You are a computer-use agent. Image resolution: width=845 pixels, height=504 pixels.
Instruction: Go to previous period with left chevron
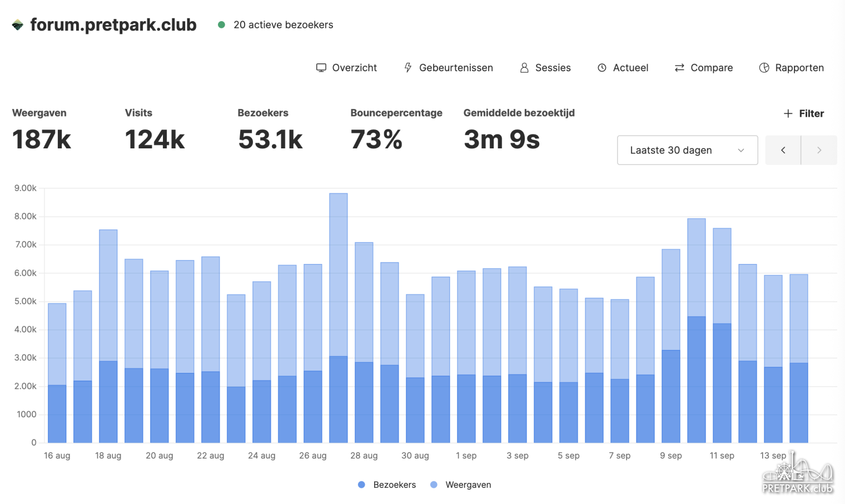[x=783, y=150]
